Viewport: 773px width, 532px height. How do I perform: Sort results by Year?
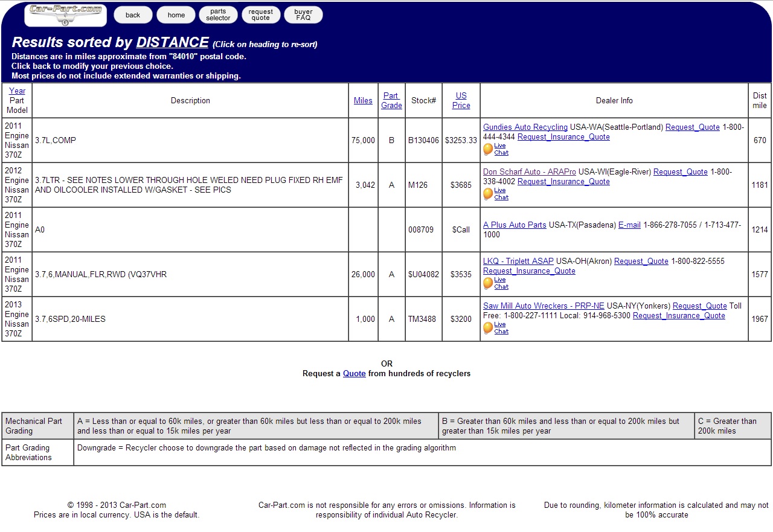[x=18, y=91]
